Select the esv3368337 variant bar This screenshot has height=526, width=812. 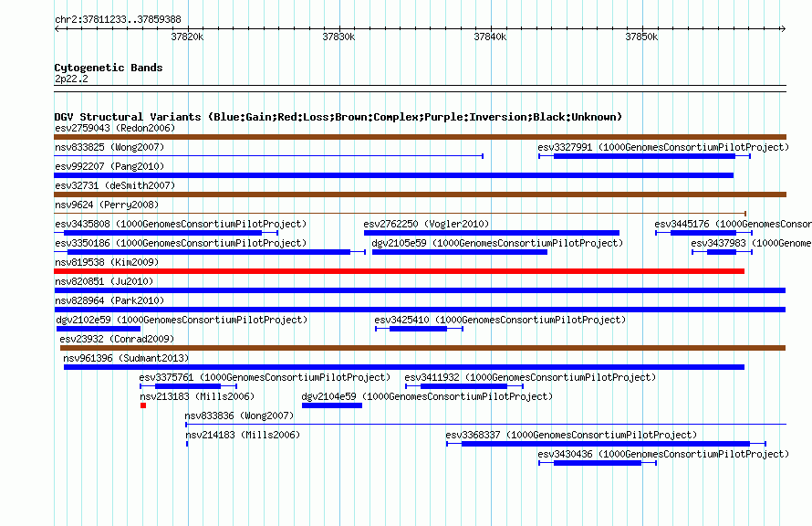606,444
